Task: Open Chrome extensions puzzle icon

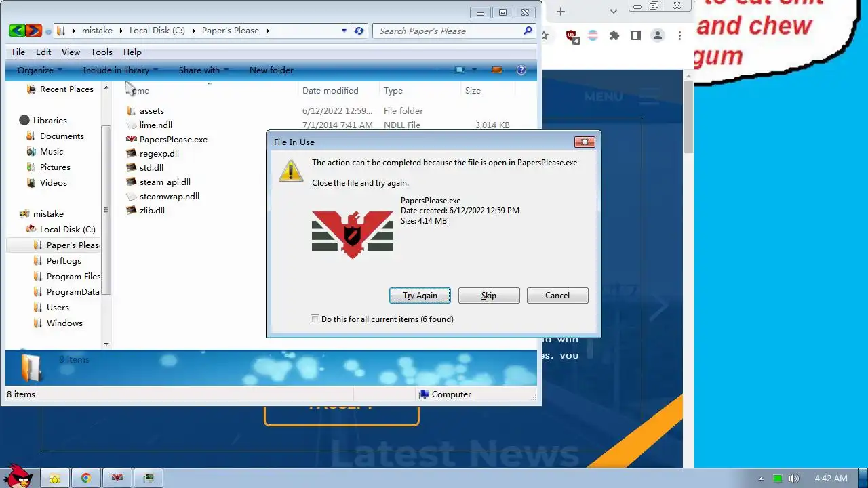Action: pos(614,35)
